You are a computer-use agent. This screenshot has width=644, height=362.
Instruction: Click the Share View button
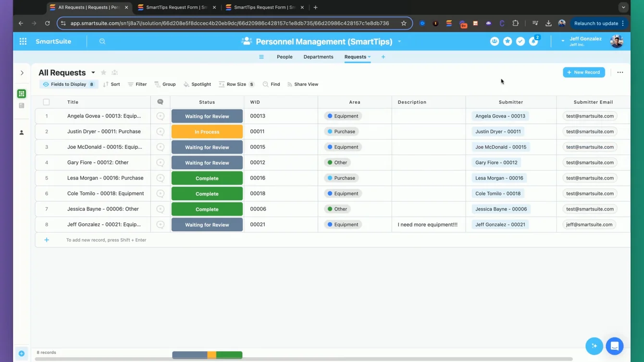tap(303, 84)
